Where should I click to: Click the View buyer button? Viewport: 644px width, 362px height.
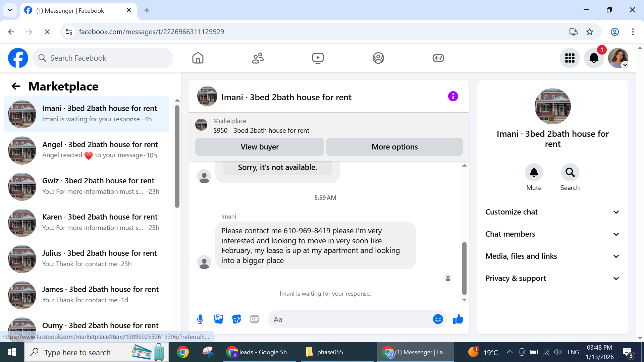(259, 147)
